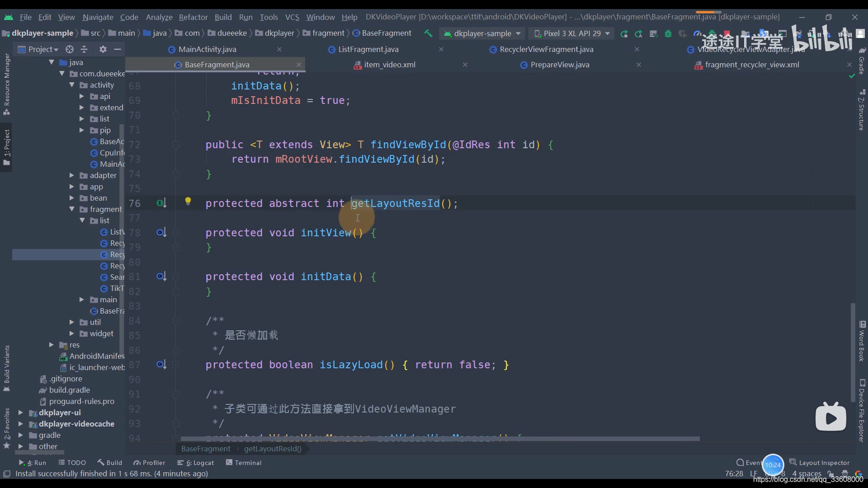Open the 4: Run tool window
The height and width of the screenshot is (488, 868).
tap(33, 463)
